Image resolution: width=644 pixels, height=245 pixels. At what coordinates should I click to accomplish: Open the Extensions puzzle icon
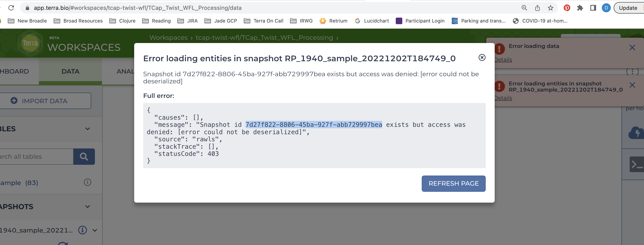pos(580,8)
